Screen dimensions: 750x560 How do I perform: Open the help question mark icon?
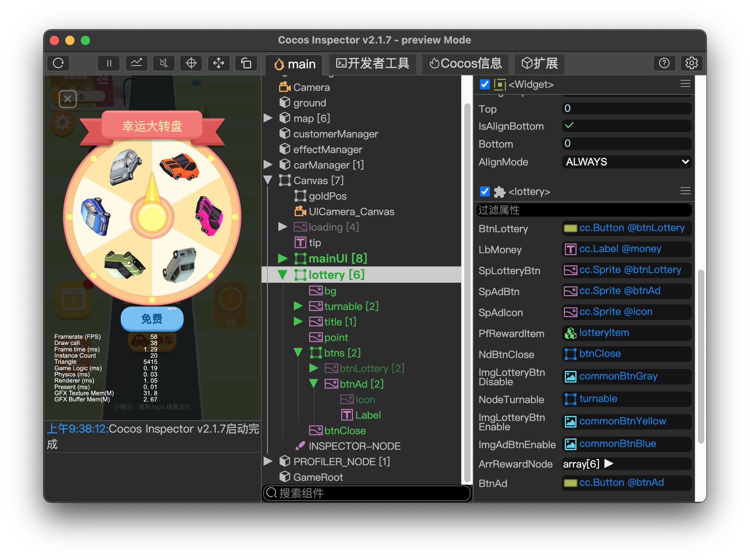(x=664, y=63)
